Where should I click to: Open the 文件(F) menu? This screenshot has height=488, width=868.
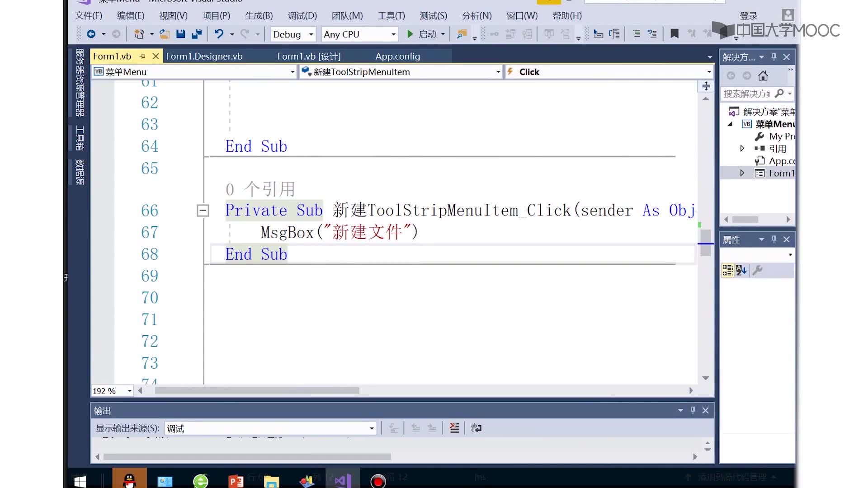click(89, 16)
